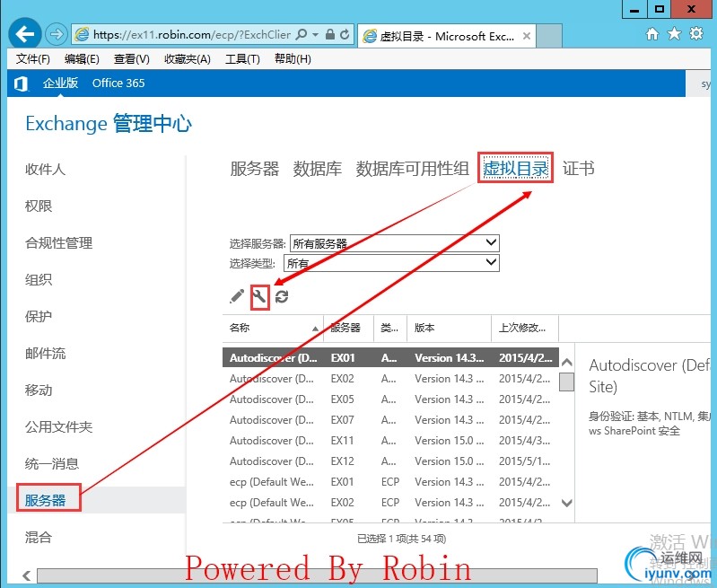This screenshot has height=588, width=717.
Task: Click the browser Forward arrow button
Action: tap(57, 34)
